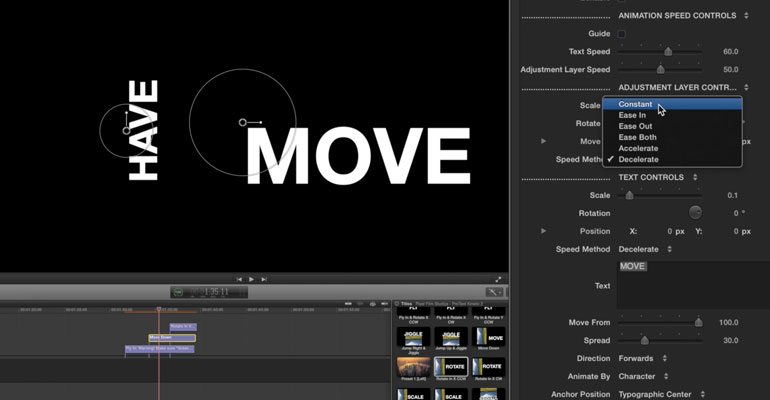Select the Rotate In X clip in timeline
The image size is (770, 400).
183,326
